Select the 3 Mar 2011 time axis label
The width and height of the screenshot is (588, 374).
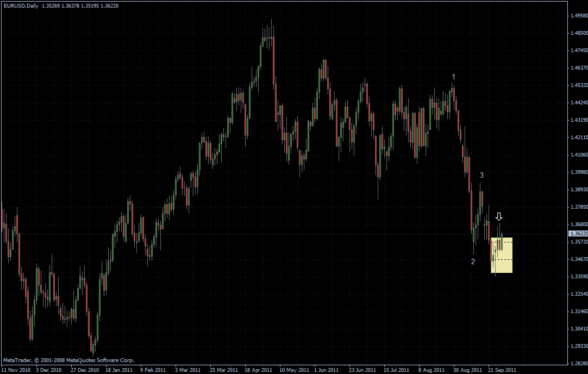(188, 370)
